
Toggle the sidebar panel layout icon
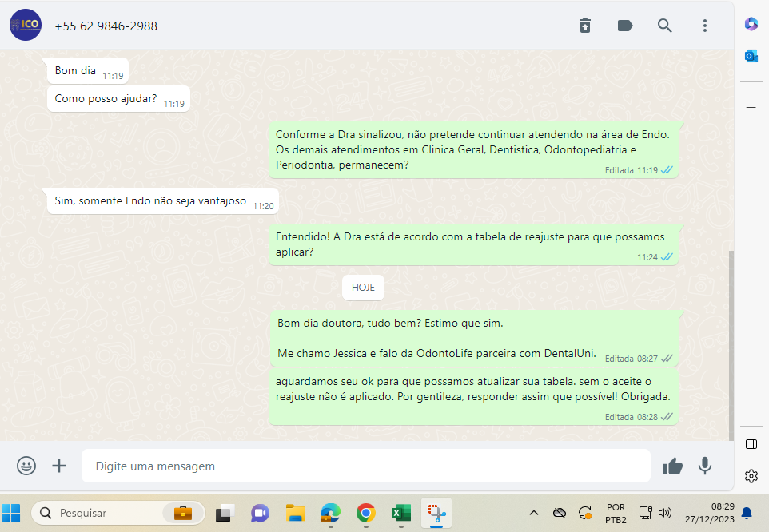pyautogui.click(x=751, y=444)
